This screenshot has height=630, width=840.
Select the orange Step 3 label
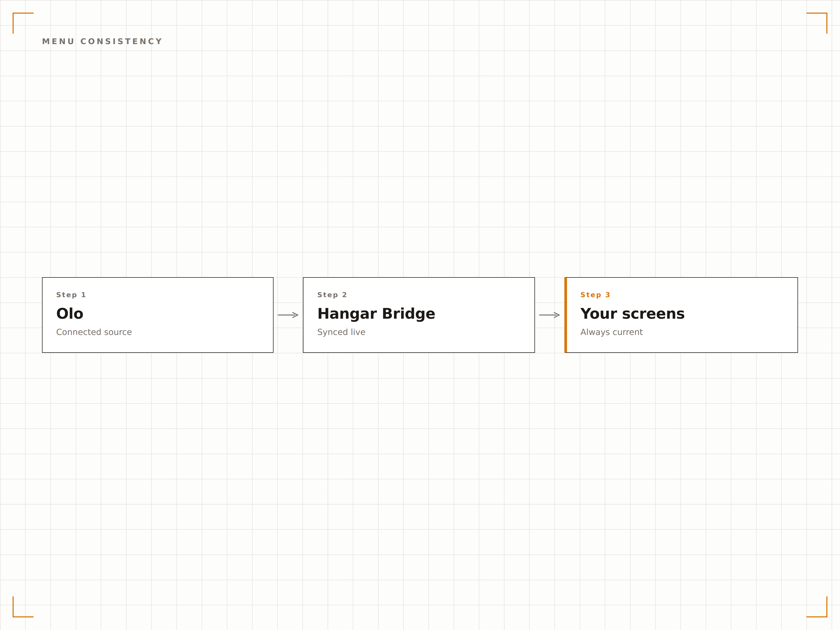(595, 295)
